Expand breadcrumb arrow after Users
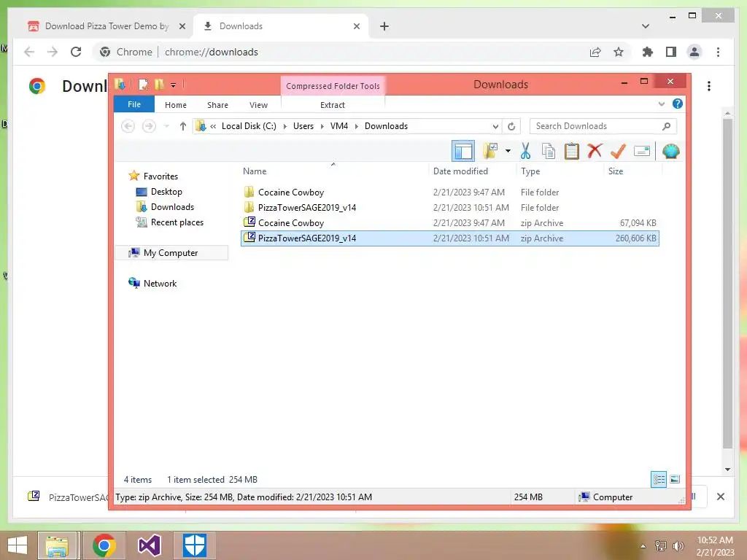Viewport: 747px width, 560px height. pyautogui.click(x=322, y=126)
